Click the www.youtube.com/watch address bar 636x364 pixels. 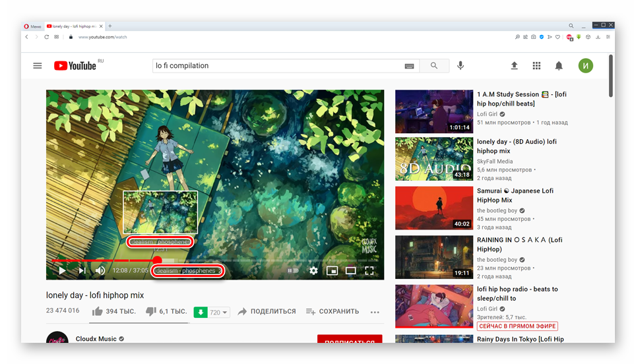tap(103, 37)
